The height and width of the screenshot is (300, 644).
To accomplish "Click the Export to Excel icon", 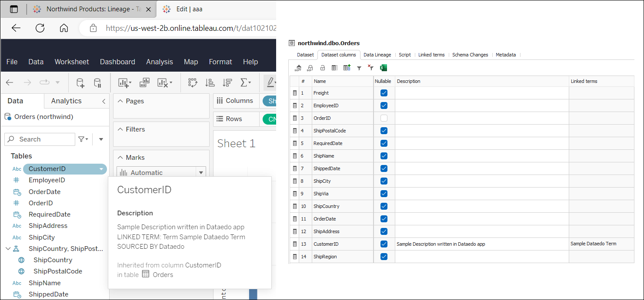I will [x=384, y=68].
